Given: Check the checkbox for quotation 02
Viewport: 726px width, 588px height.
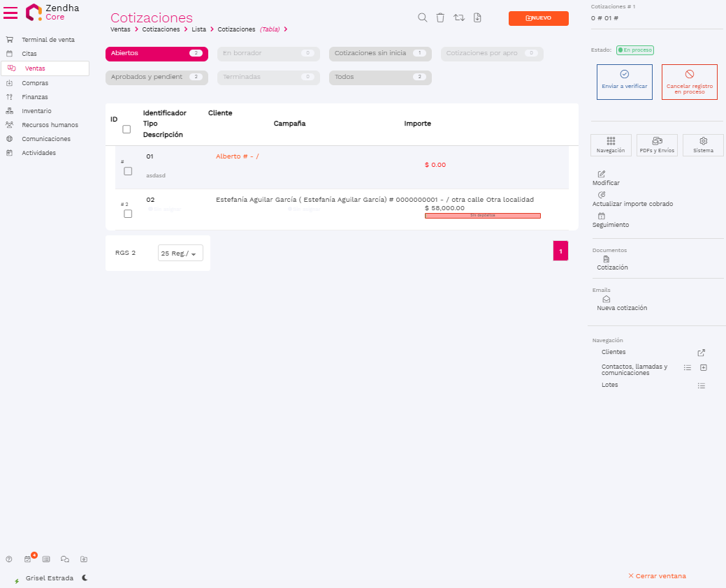Looking at the screenshot, I should click(x=128, y=214).
